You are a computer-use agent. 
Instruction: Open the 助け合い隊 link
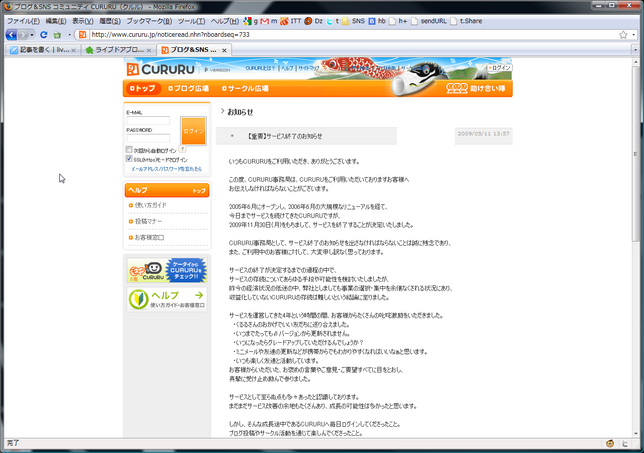(x=476, y=88)
